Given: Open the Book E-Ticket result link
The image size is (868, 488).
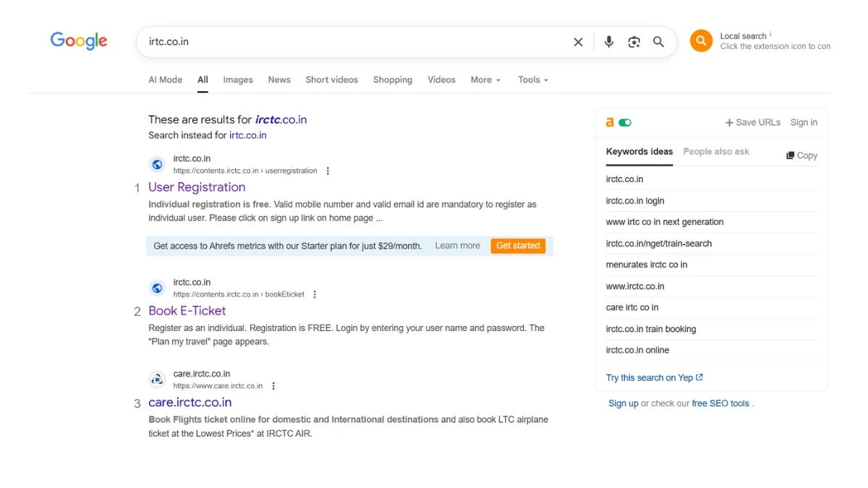Looking at the screenshot, I should click(187, 311).
